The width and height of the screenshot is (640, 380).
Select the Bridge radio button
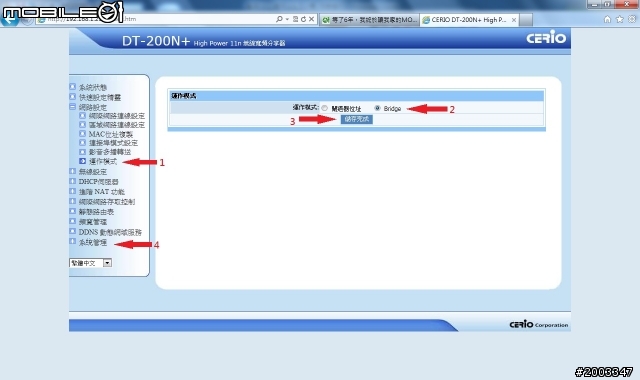(x=377, y=108)
